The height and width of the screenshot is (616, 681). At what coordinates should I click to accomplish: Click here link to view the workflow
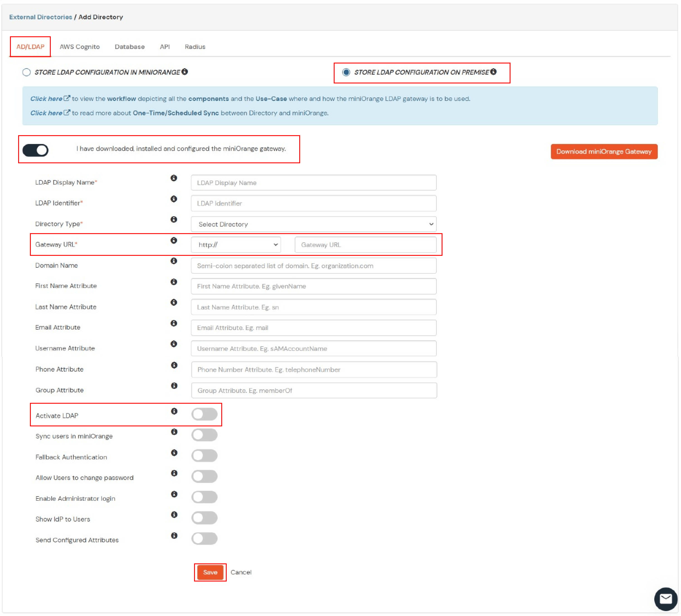(50, 99)
